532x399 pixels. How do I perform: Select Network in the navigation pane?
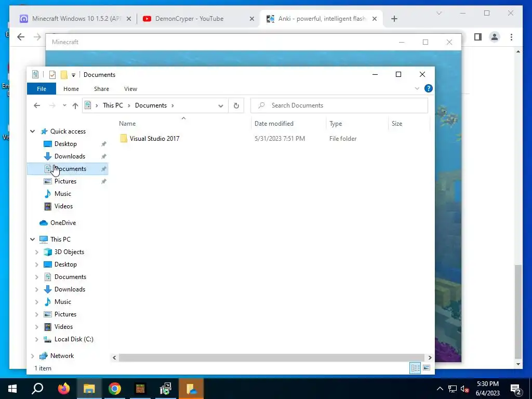point(62,356)
